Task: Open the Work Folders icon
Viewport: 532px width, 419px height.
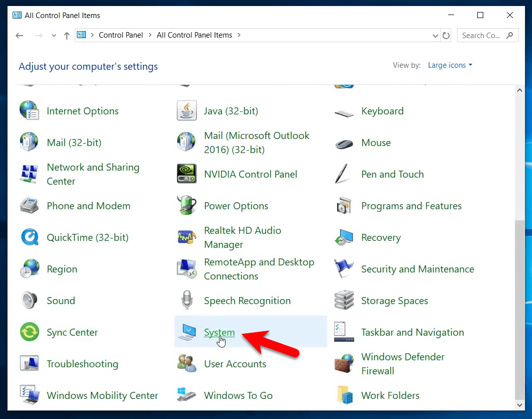Action: point(345,395)
